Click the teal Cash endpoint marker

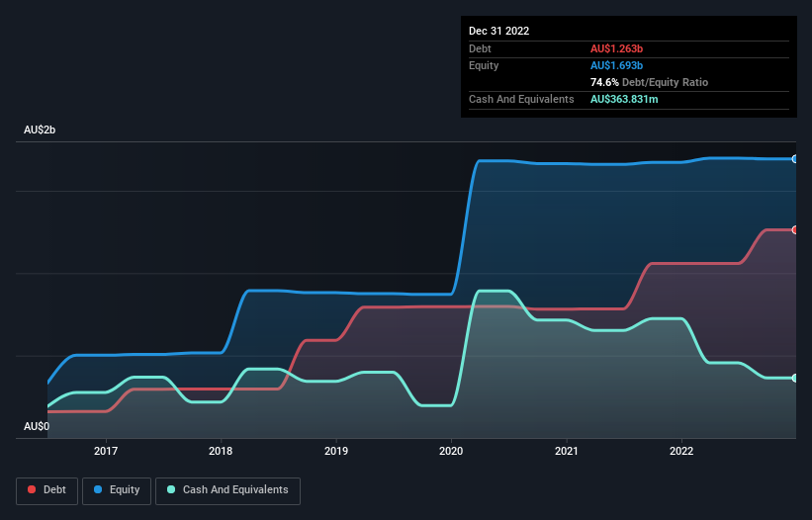[x=795, y=379]
